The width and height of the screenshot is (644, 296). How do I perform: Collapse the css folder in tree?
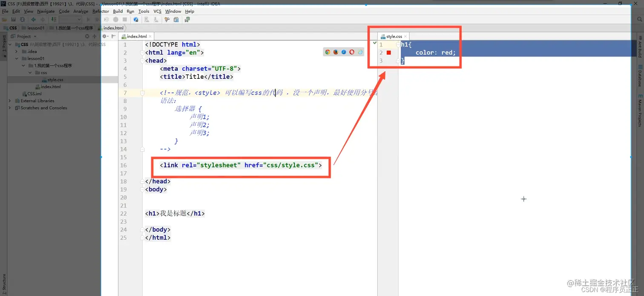pos(31,72)
